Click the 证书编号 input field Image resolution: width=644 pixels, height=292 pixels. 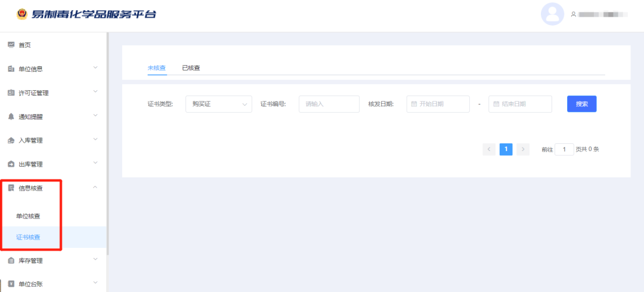pyautogui.click(x=329, y=104)
